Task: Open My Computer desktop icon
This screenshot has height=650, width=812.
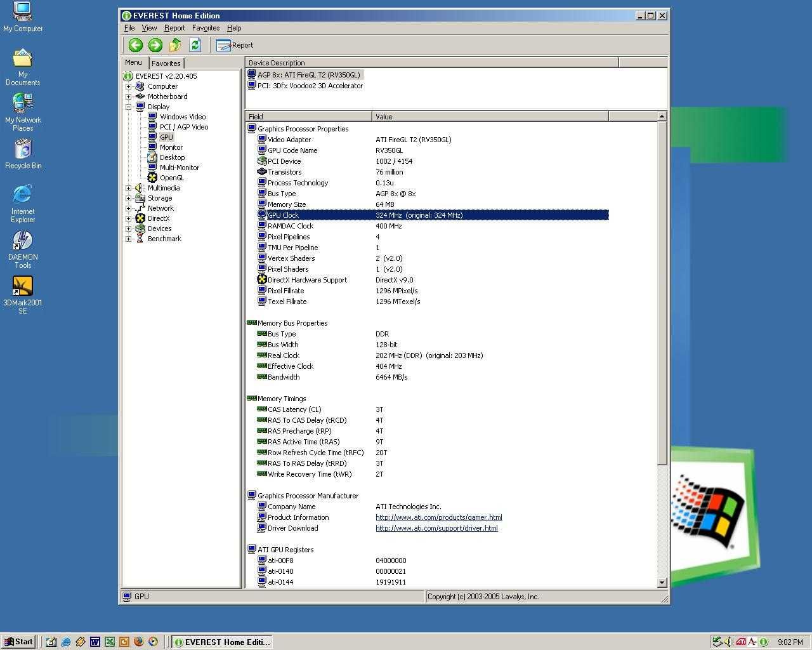Action: pos(23,17)
